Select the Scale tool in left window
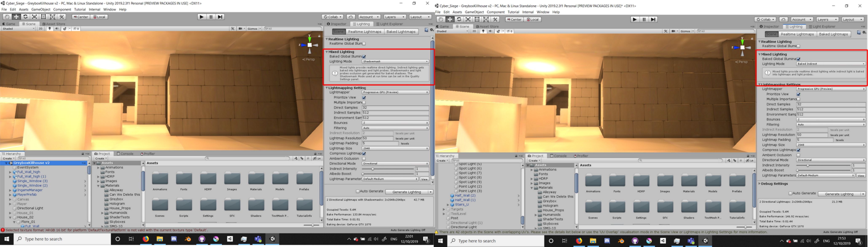 tap(34, 17)
